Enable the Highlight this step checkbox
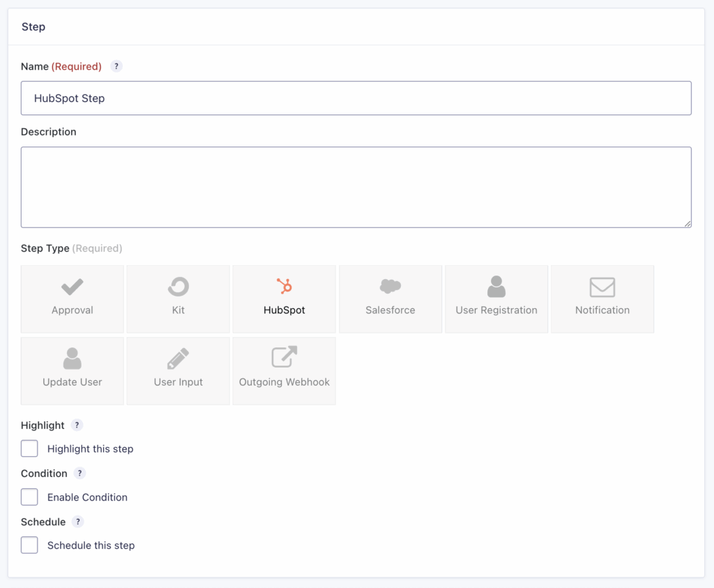 (29, 448)
